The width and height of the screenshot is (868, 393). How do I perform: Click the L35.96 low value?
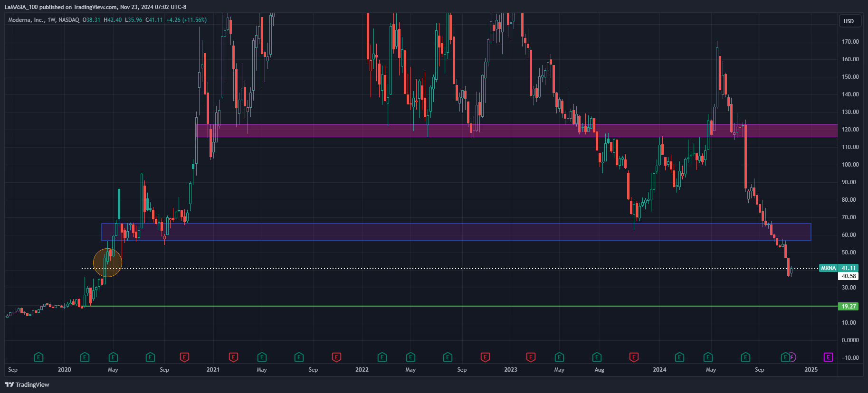(134, 20)
